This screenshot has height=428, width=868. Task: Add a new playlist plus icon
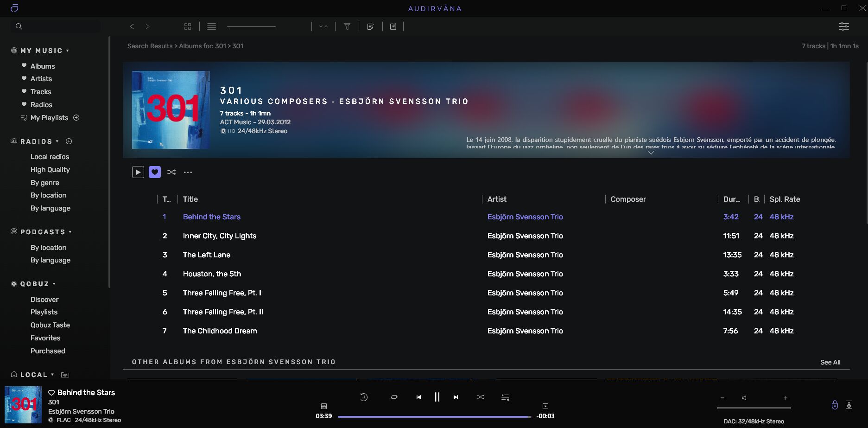[76, 118]
